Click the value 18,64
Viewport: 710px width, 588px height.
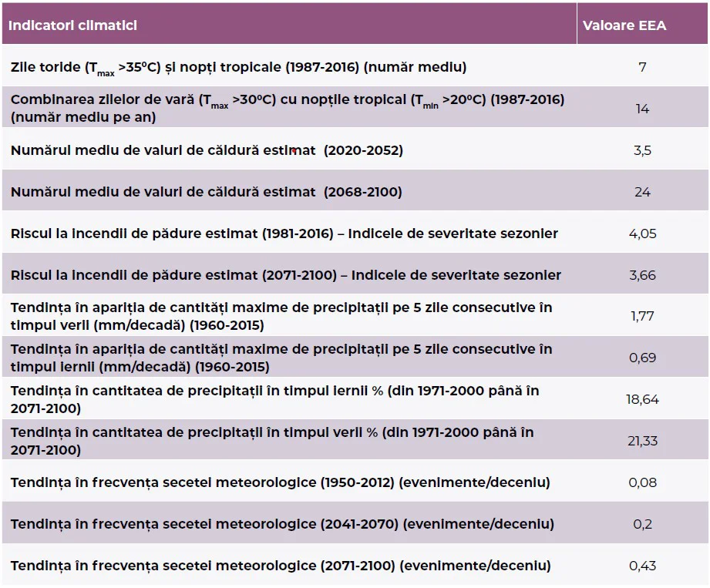[642, 399]
